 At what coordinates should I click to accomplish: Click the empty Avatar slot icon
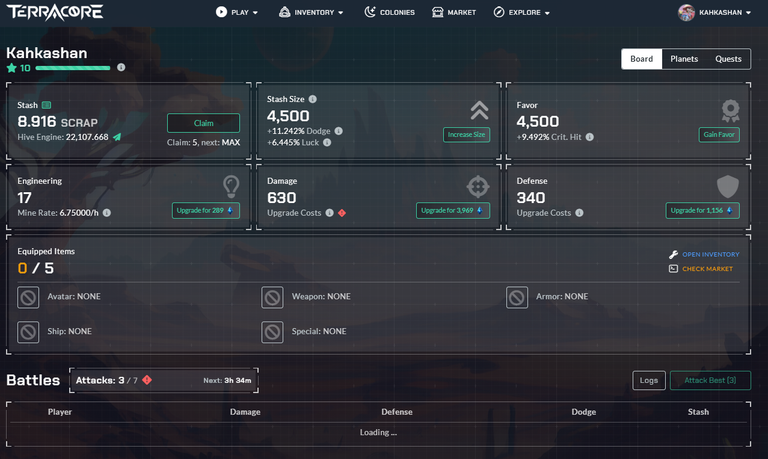click(x=28, y=297)
